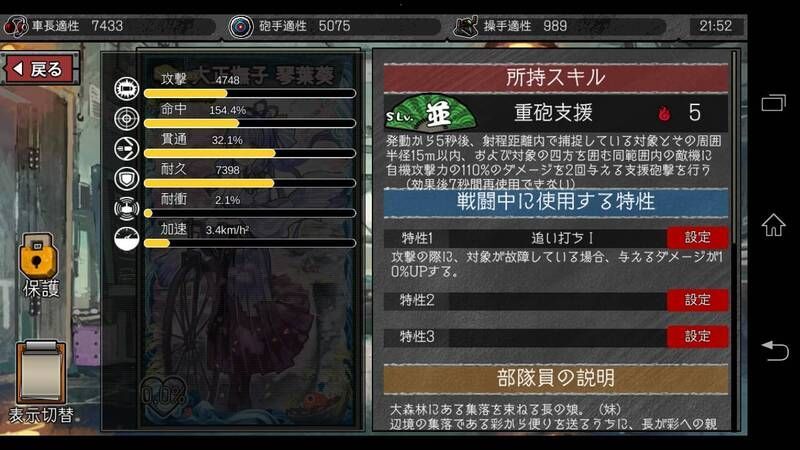Click the 貫通 penetration shell icon
Screen dimensions: 800x450
pos(127,148)
